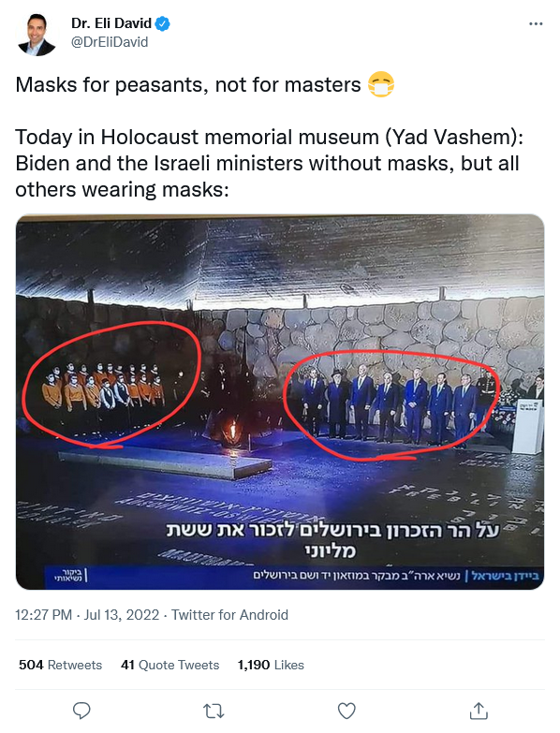View the 41 Quote Tweets list
Image resolution: width=560 pixels, height=733 pixels.
[x=169, y=665]
